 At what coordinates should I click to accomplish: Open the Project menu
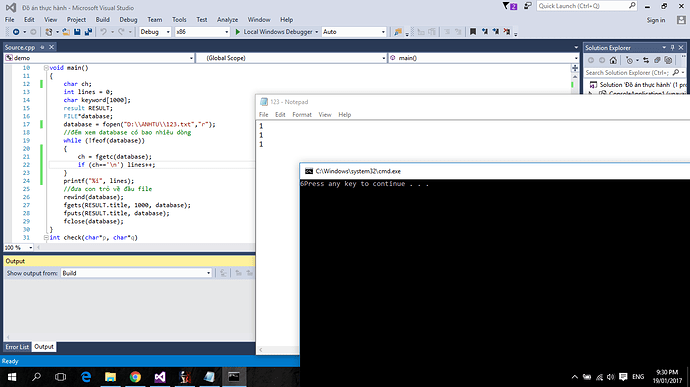click(x=76, y=20)
